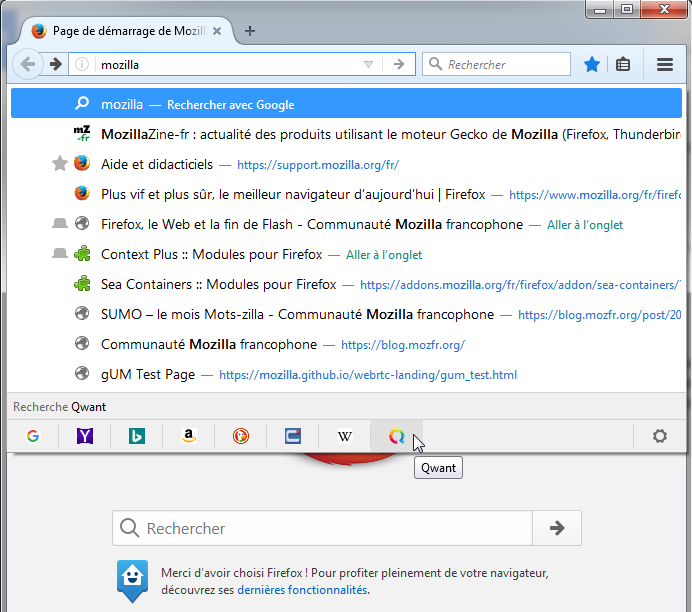Viewport: 692px width, 612px height.
Task: Open search settings gear icon
Action: [660, 436]
